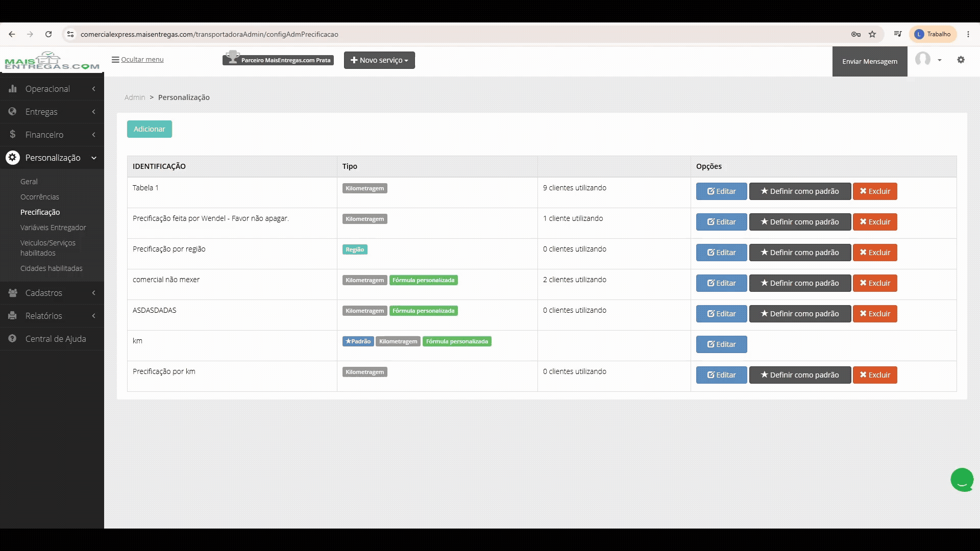Click the Central de Ajuda question icon
Screen dimensions: 980x551
13,338
